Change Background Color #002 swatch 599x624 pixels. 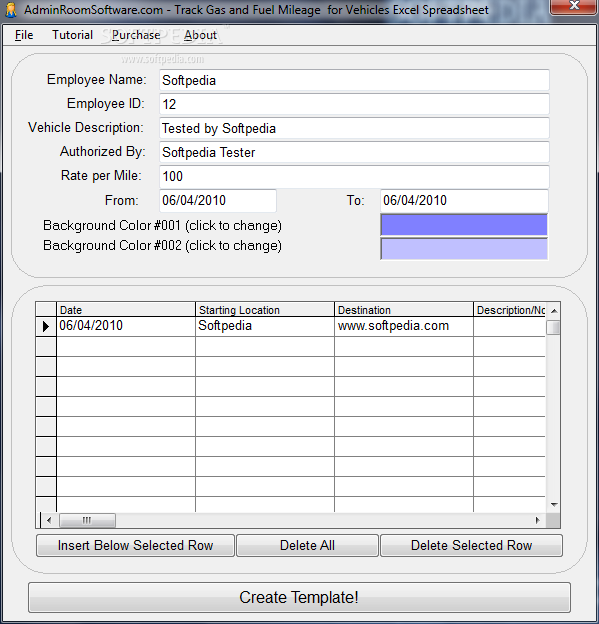[464, 249]
